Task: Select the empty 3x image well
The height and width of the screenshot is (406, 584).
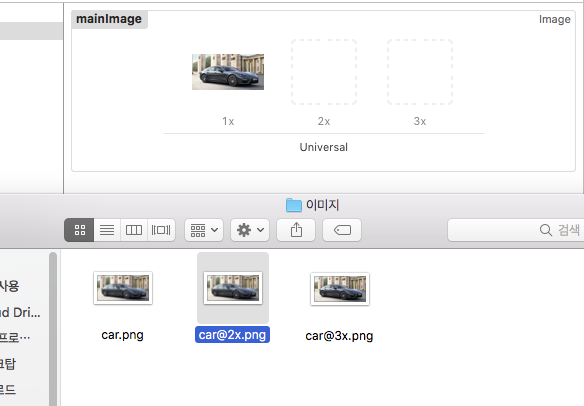Action: (420, 72)
